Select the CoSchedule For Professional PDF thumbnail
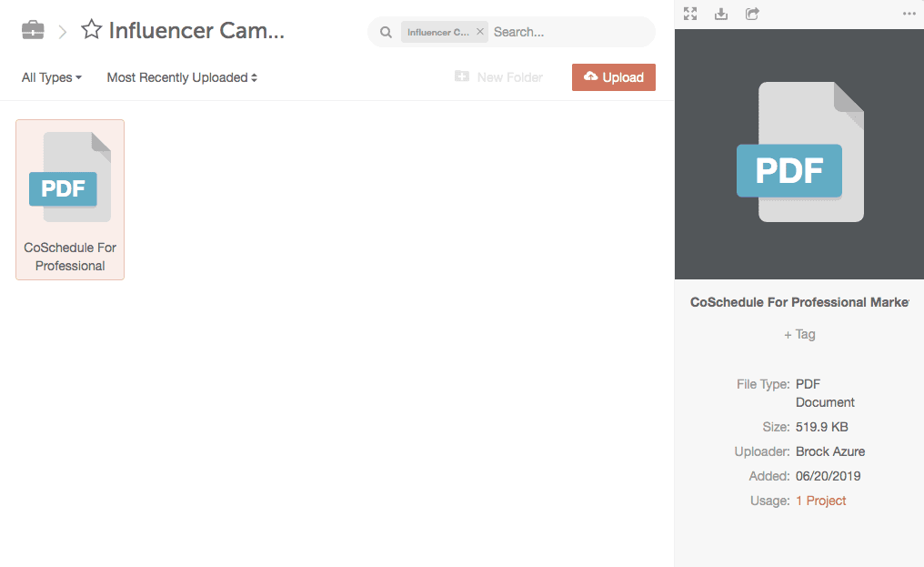Viewport: 924px width, 567px height. (70, 199)
